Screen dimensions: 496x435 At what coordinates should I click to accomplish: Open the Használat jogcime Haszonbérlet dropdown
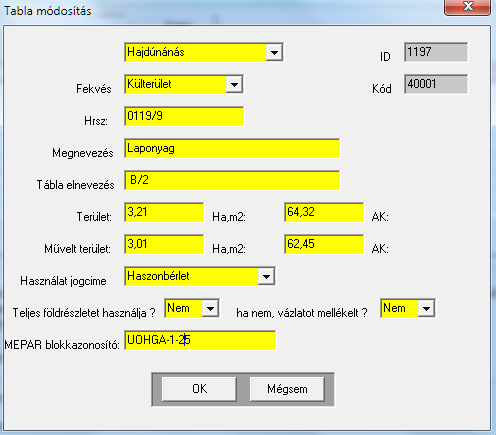pyautogui.click(x=266, y=276)
